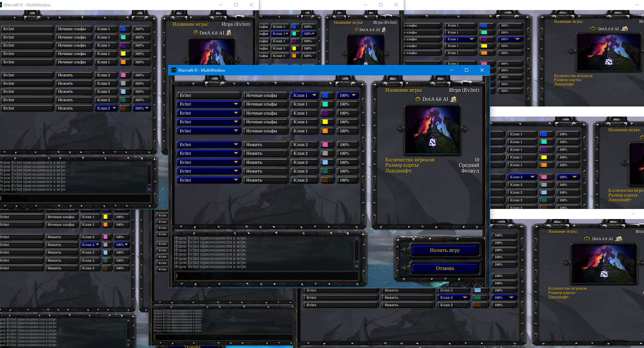644x348 pixels.
Task: Click the pink color swatch in the front window
Action: [x=325, y=145]
